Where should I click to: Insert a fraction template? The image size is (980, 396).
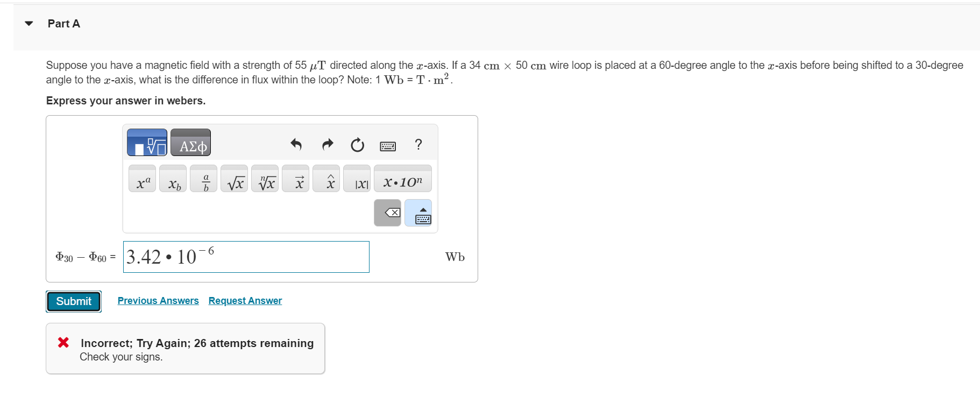[204, 179]
